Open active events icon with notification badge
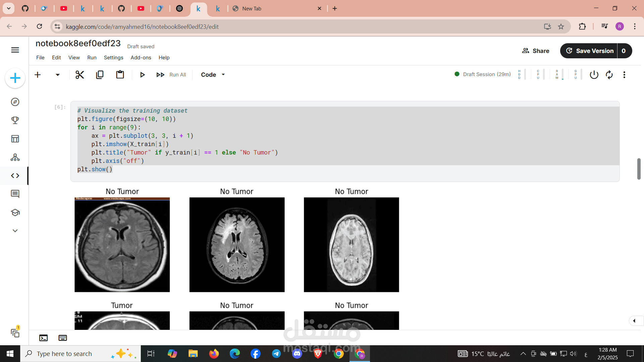The image size is (644, 362). click(15, 332)
